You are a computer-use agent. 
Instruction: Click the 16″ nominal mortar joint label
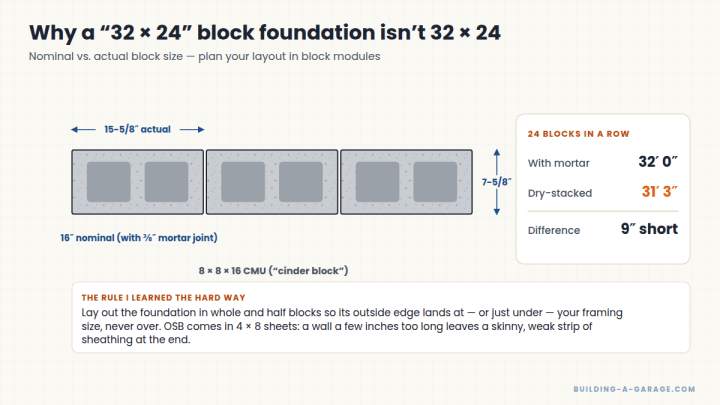[139, 238]
